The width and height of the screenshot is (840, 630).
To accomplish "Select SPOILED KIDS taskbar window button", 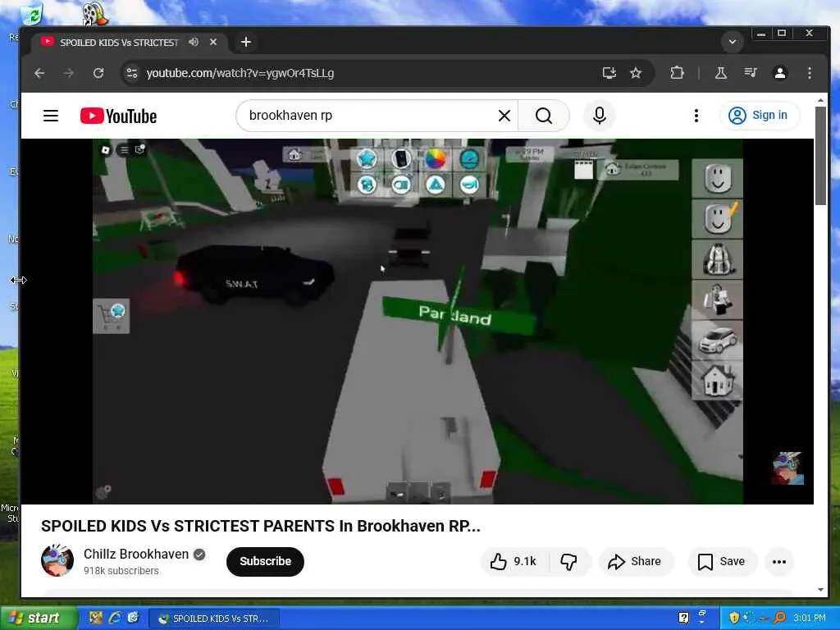I will (214, 619).
